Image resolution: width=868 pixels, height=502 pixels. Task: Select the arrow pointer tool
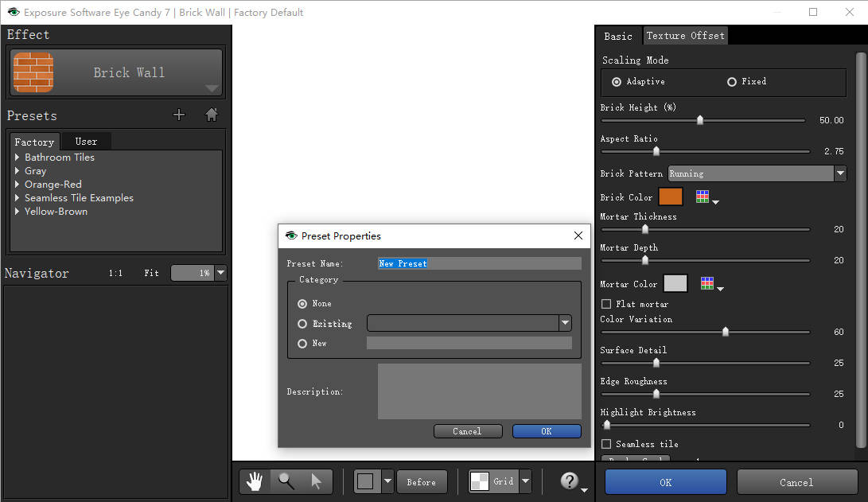pos(316,481)
